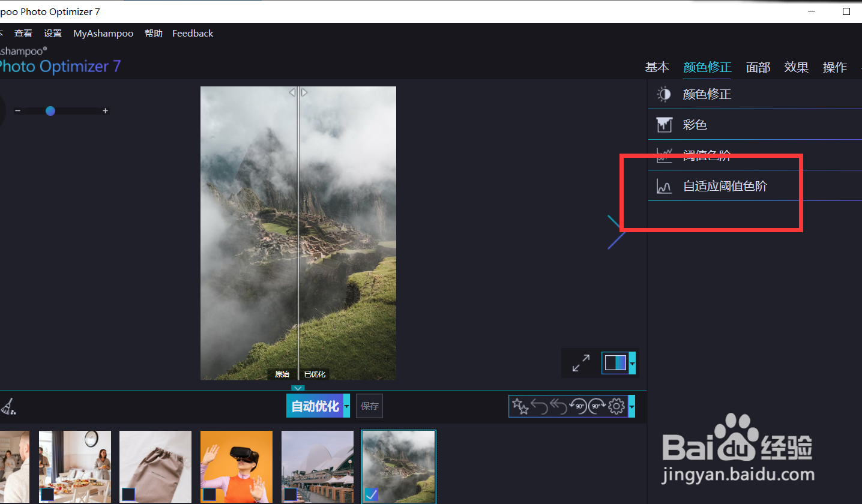The width and height of the screenshot is (862, 504).
Task: Select the drawstring bag thumbnail
Action: 155,466
